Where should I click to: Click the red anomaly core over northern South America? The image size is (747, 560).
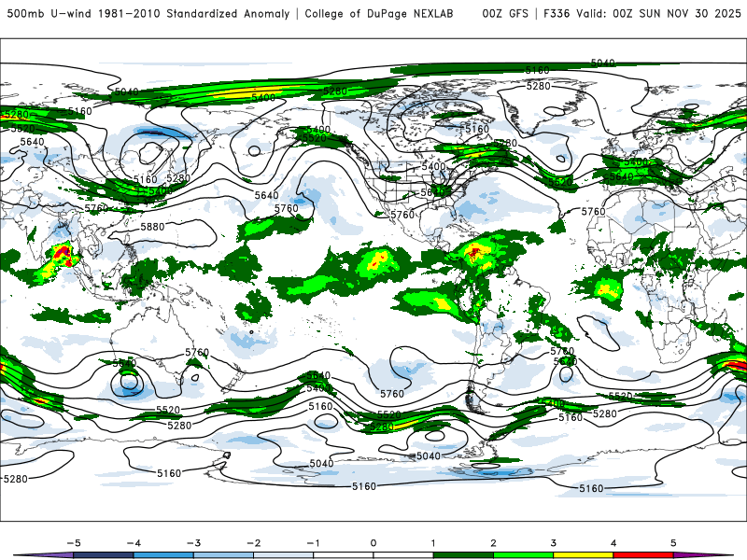pos(475,251)
